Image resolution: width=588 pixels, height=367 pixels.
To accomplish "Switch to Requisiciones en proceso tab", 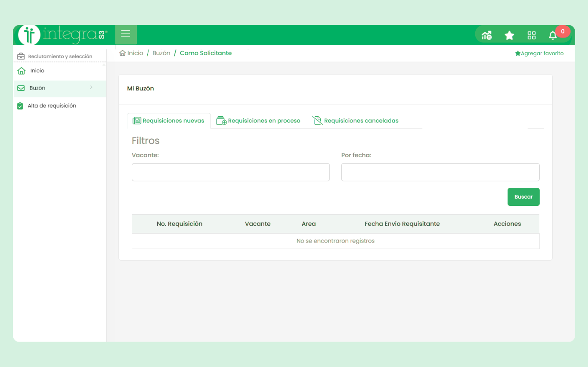I will tap(258, 121).
